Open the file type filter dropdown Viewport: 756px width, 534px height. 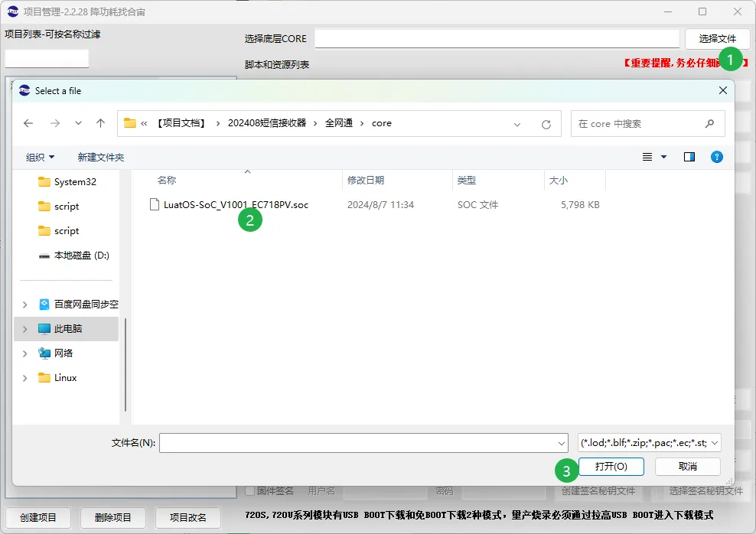tap(649, 442)
